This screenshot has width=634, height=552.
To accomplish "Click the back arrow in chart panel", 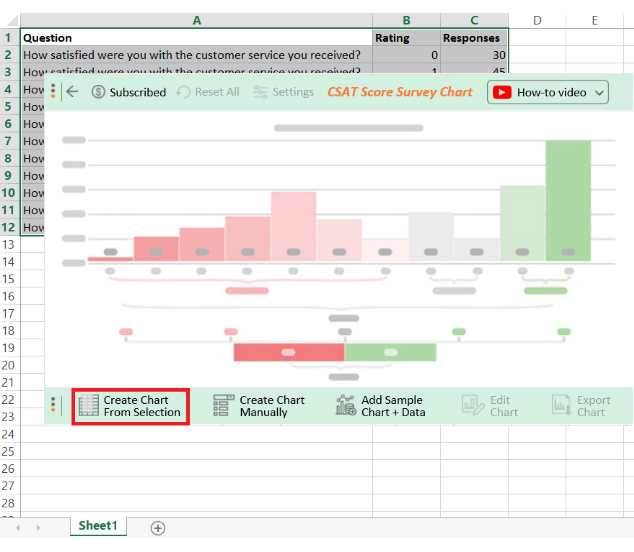I will (72, 92).
